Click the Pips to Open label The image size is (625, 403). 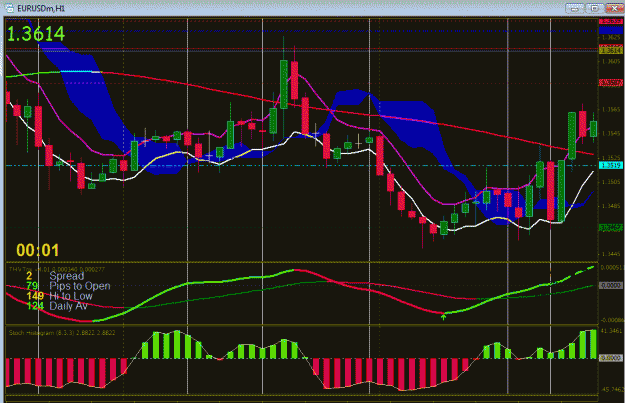click(80, 286)
